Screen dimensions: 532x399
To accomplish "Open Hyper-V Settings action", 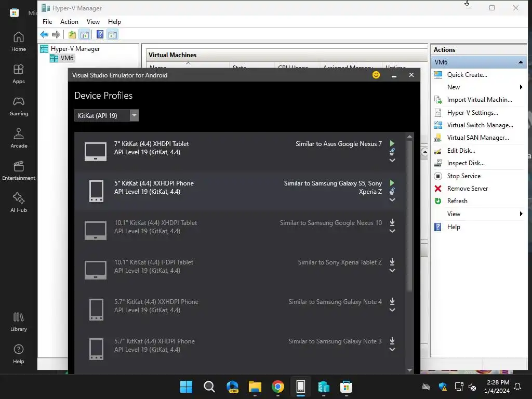I will point(472,113).
